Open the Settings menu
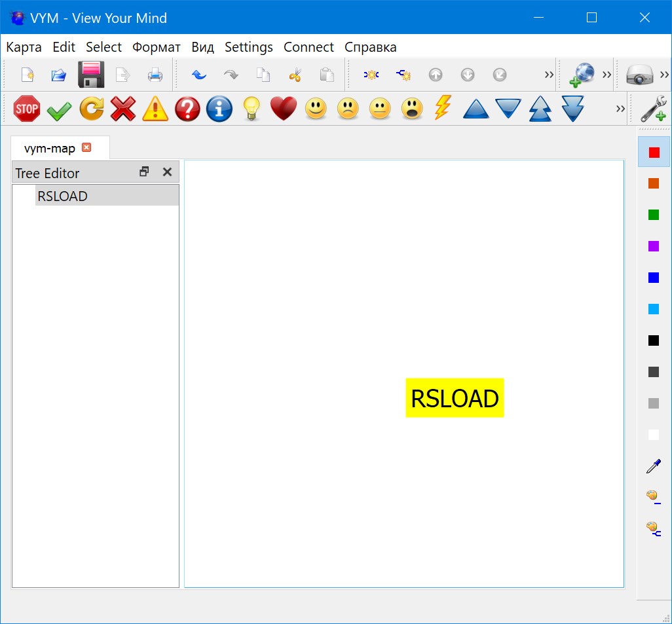The width and height of the screenshot is (672, 624). coord(248,47)
